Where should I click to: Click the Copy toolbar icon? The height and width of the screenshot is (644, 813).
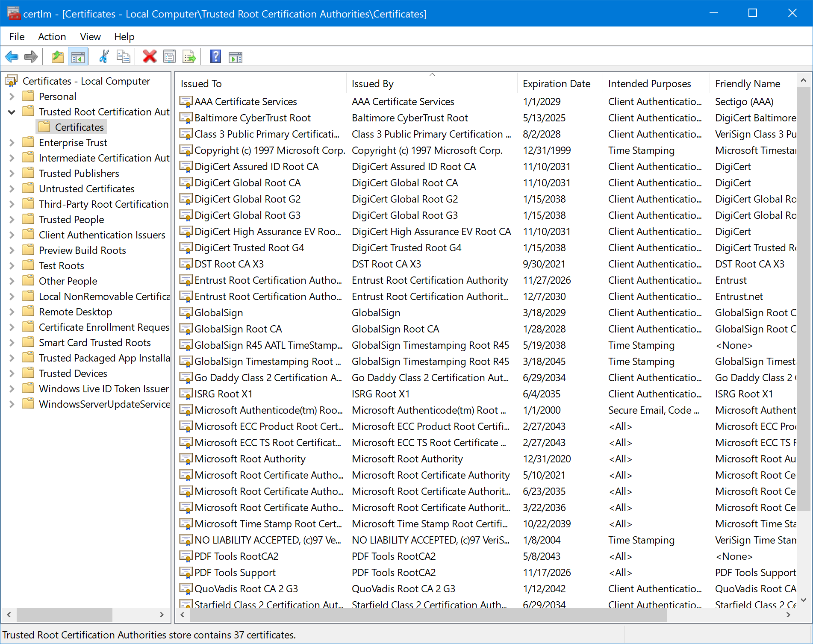tap(124, 57)
